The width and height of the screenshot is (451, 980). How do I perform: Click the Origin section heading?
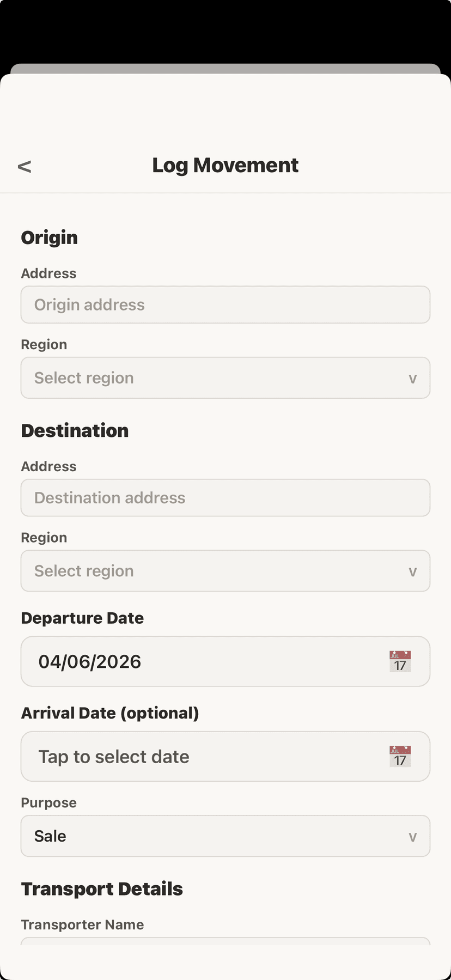pyautogui.click(x=50, y=238)
